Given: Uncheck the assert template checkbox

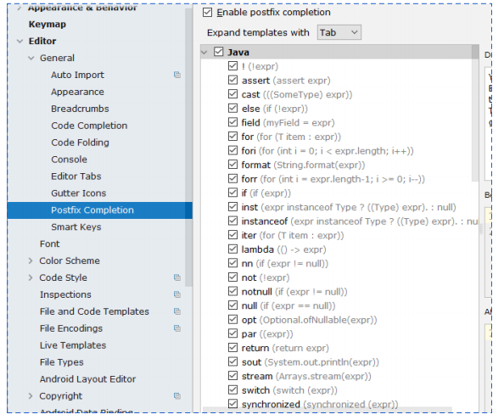Looking at the screenshot, I should pos(232,80).
